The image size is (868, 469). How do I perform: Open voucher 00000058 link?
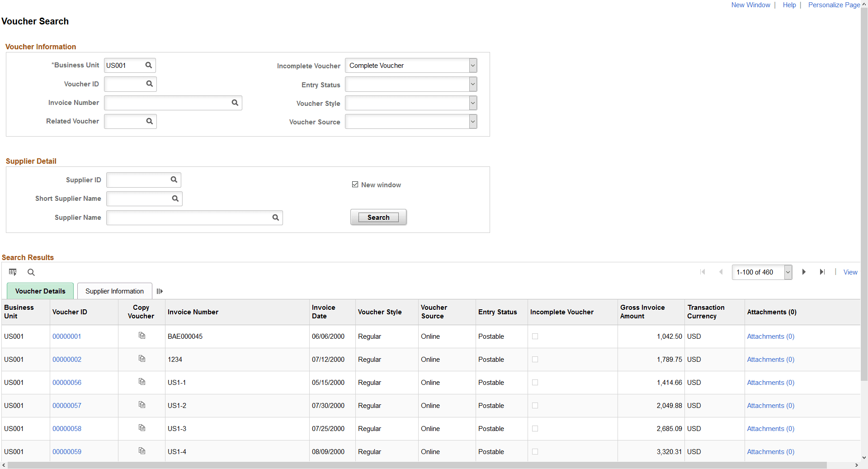[67, 429]
